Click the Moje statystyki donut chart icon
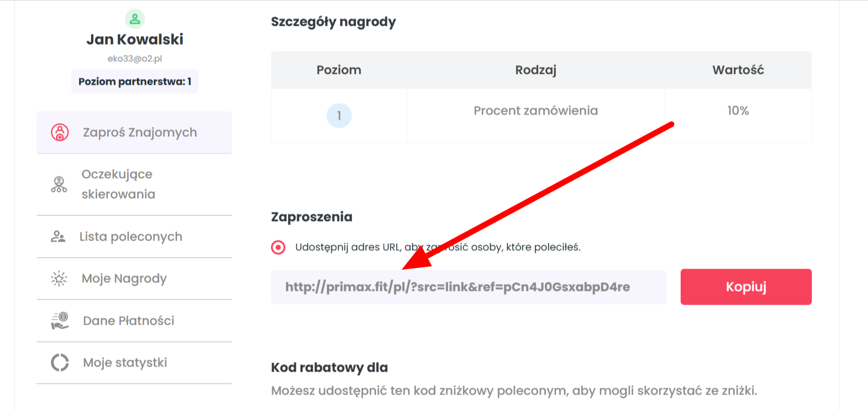The height and width of the screenshot is (410, 868). (60, 362)
